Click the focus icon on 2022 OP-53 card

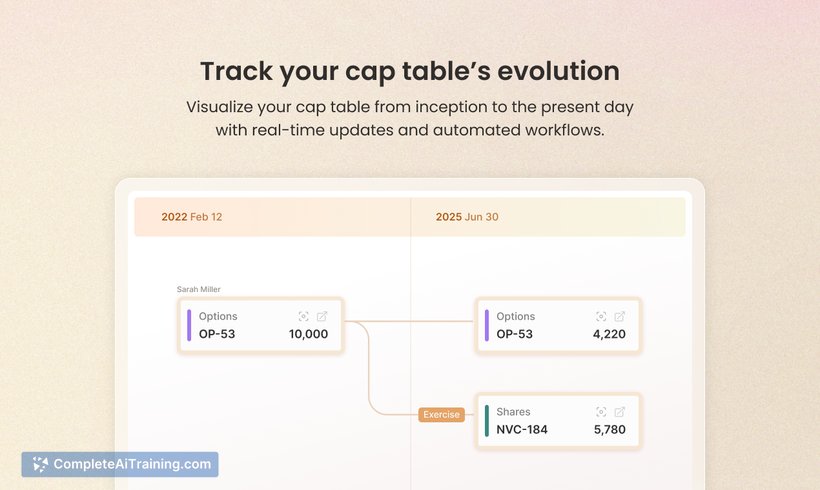coord(303,316)
